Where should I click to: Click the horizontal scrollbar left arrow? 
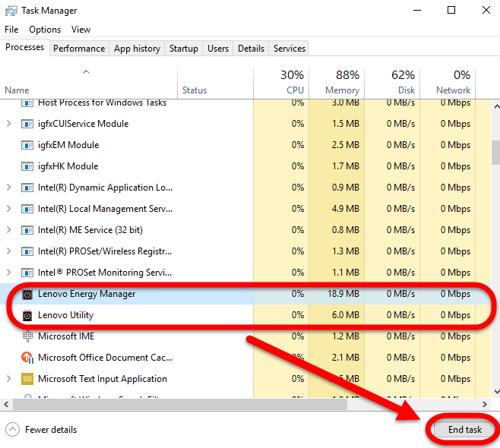(6, 405)
